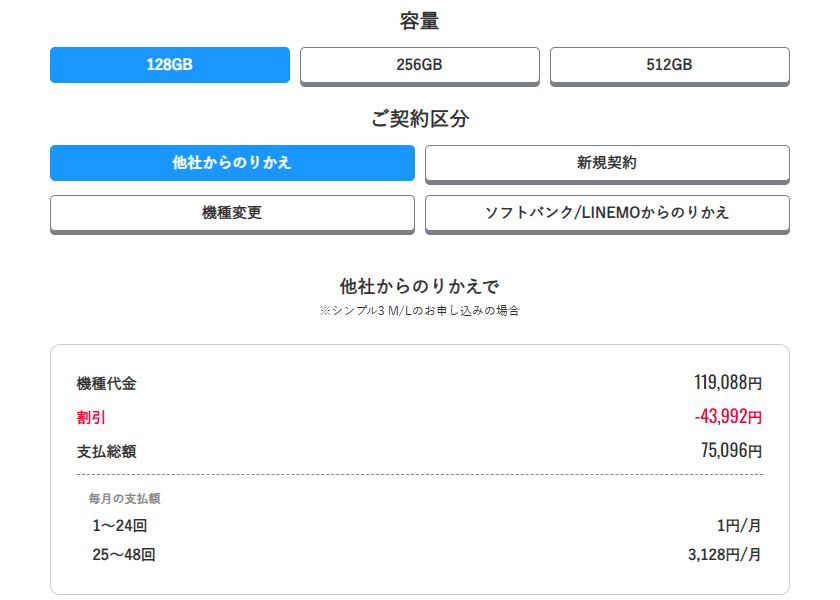
Task: Click the -43,992円 discount amount
Action: [728, 416]
